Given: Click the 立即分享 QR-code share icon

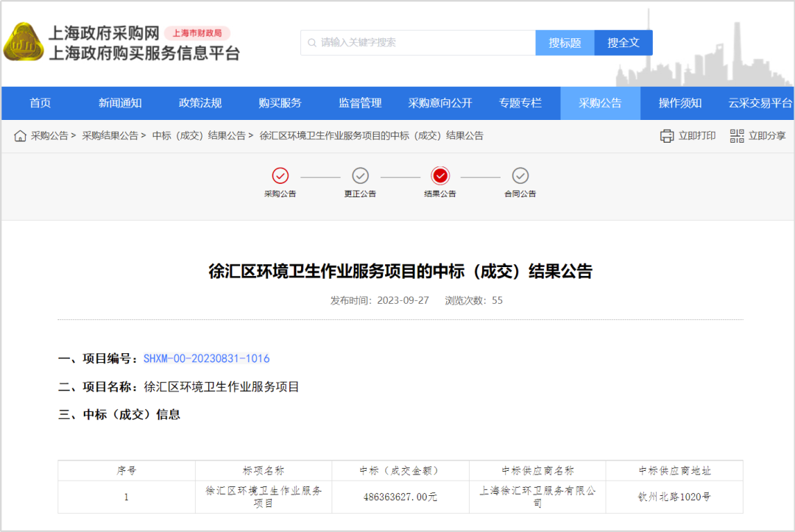Looking at the screenshot, I should click(736, 135).
